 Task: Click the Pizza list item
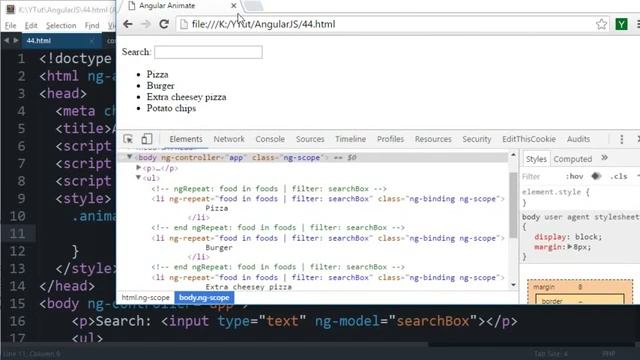tap(157, 74)
